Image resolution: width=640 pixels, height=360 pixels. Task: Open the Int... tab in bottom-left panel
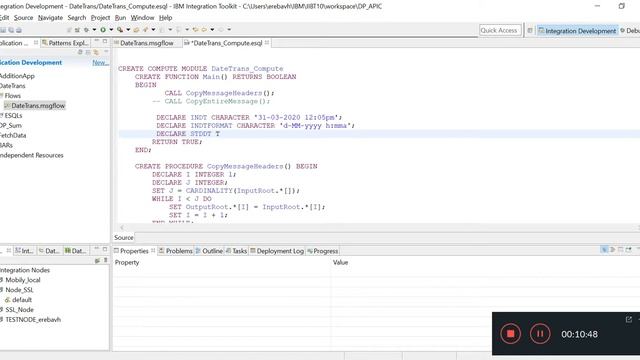(24, 251)
